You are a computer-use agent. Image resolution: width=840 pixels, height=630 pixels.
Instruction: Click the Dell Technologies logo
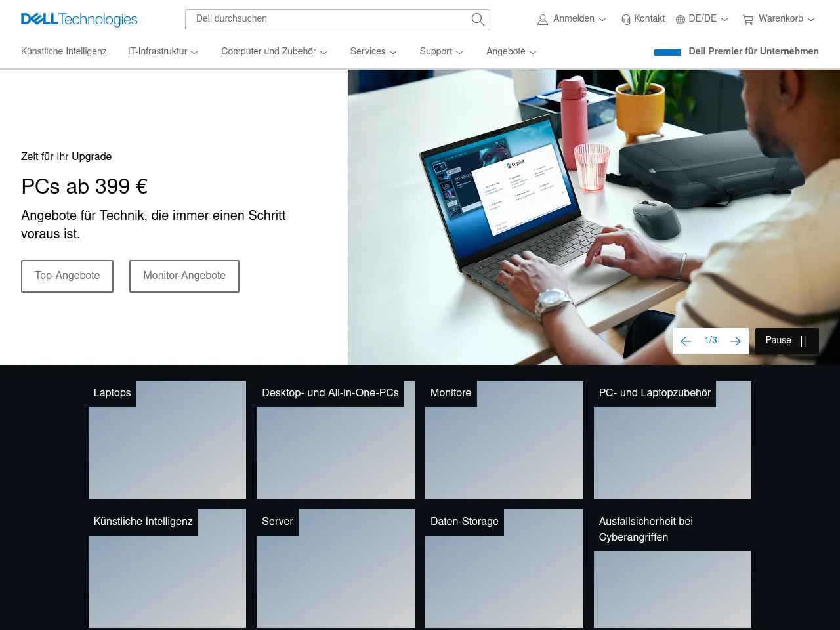pyautogui.click(x=79, y=19)
